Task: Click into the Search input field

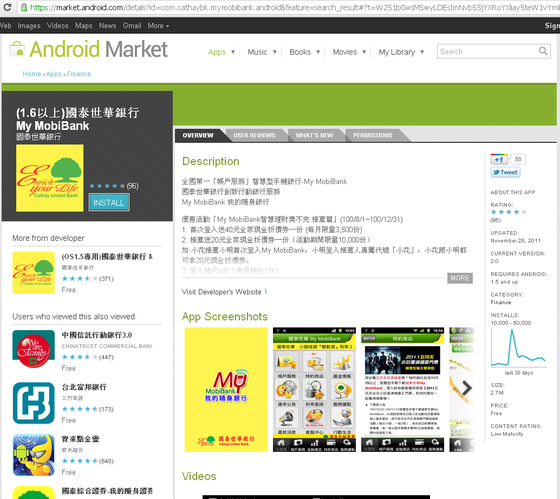Action: pos(487,51)
